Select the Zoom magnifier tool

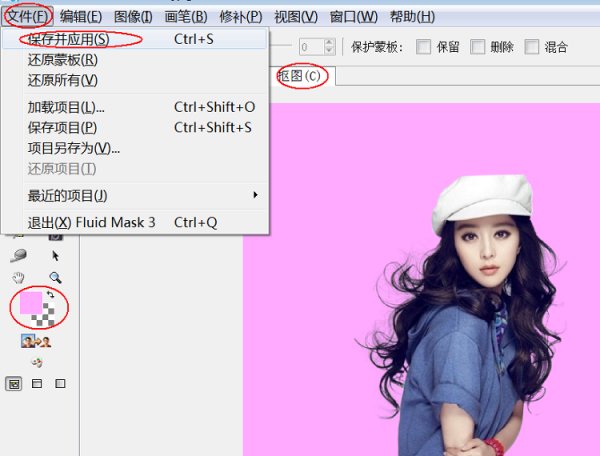(x=56, y=277)
